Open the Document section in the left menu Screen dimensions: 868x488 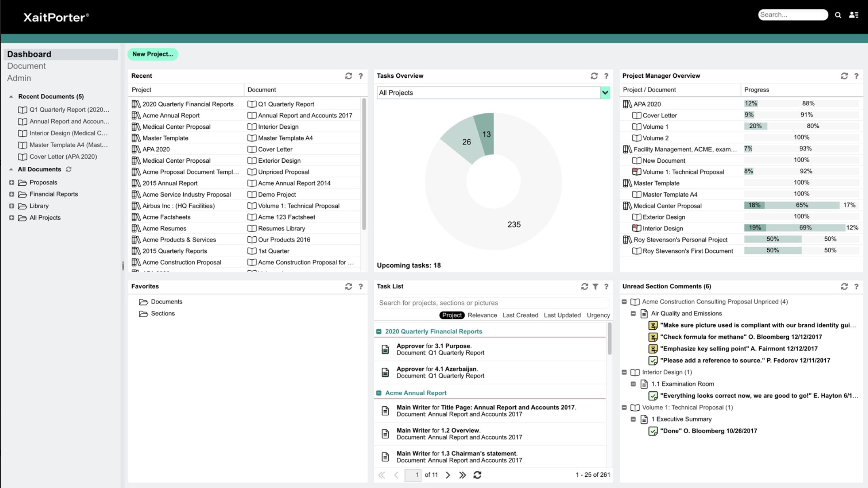click(x=26, y=66)
